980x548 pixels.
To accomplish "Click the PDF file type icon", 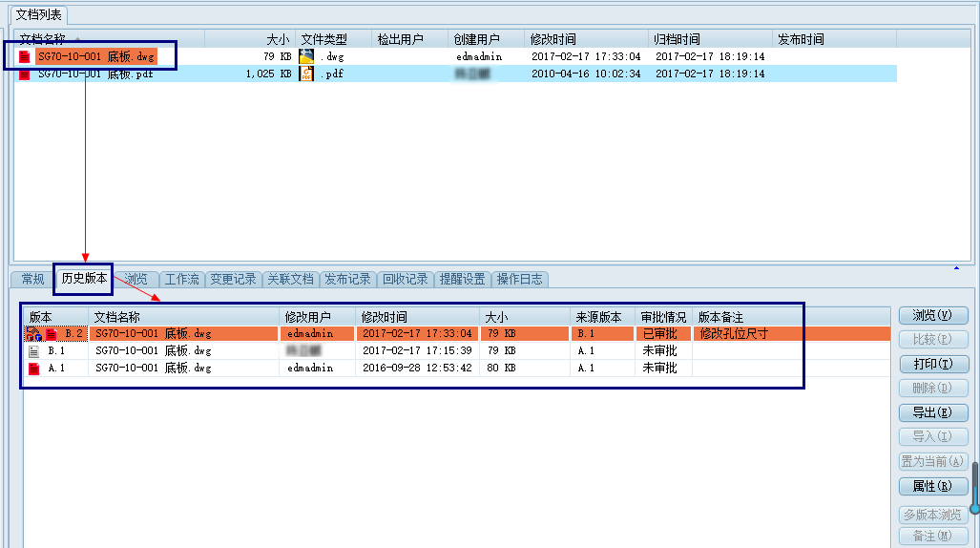I will pyautogui.click(x=306, y=74).
